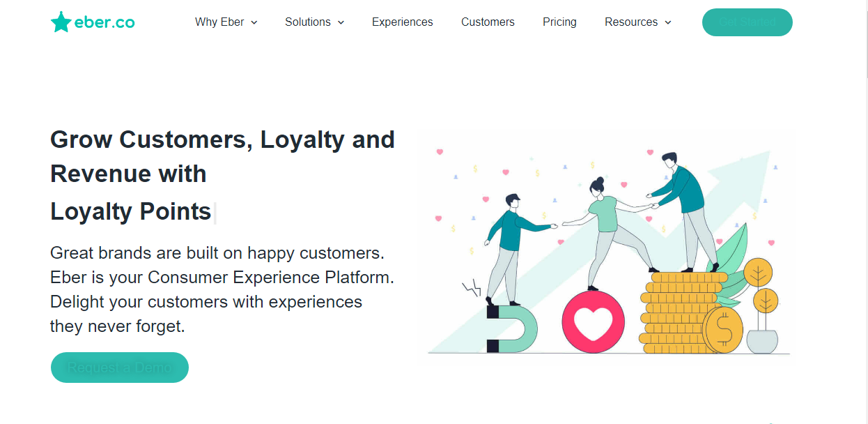Go to the Customers page
Viewport: 868px width, 424px height.
488,22
